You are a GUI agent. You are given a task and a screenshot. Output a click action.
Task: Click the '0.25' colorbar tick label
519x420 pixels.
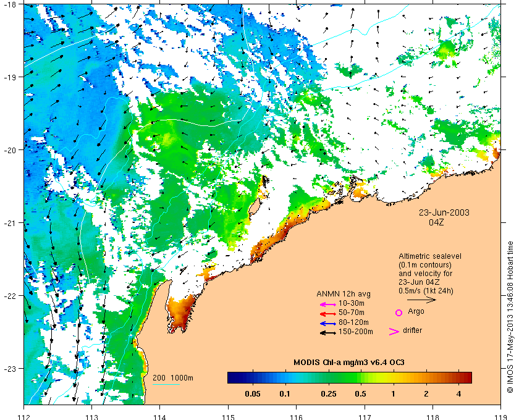329,394
